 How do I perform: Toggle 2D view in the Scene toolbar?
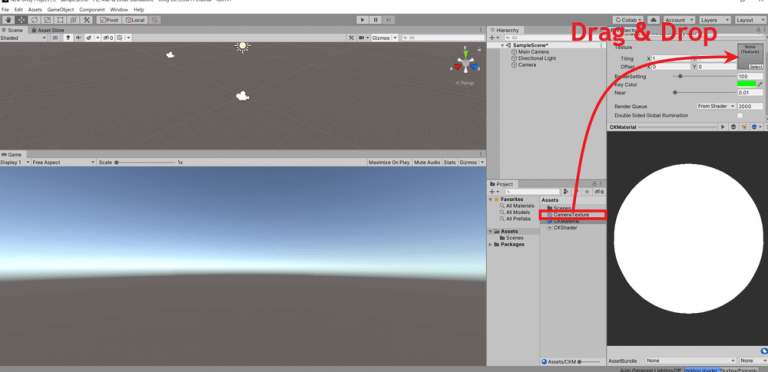tap(55, 38)
